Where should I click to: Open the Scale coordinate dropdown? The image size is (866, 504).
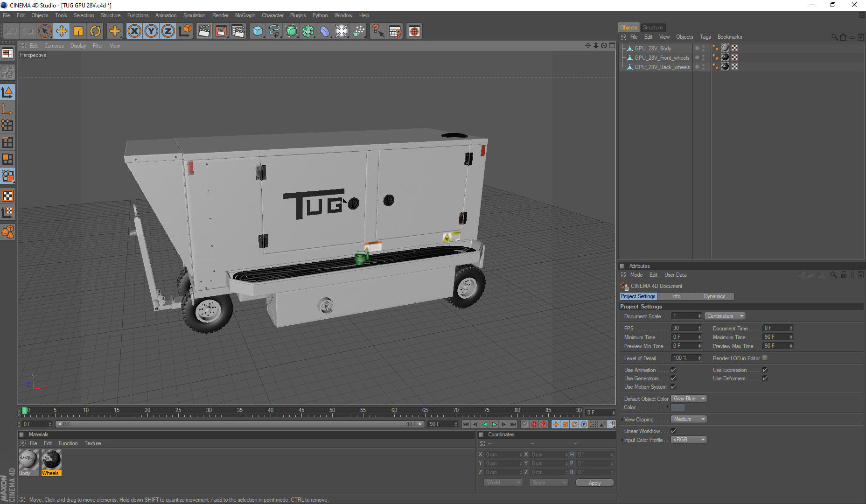tap(549, 483)
